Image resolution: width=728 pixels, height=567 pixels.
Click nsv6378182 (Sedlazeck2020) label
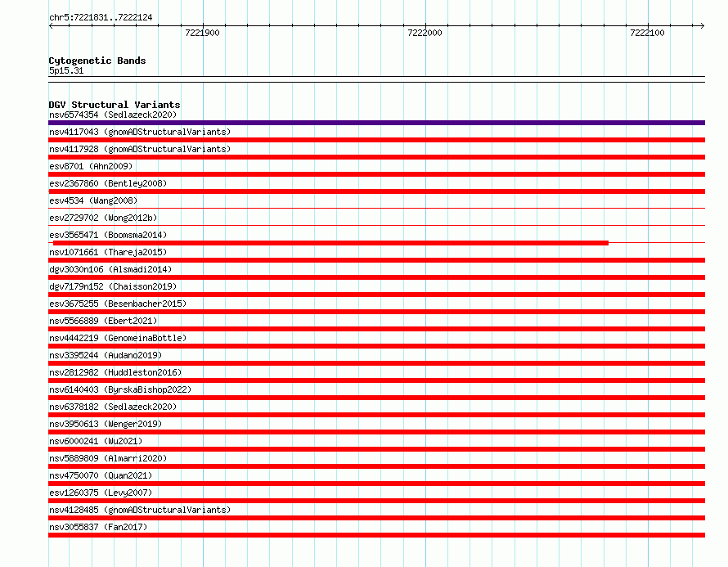coord(113,407)
